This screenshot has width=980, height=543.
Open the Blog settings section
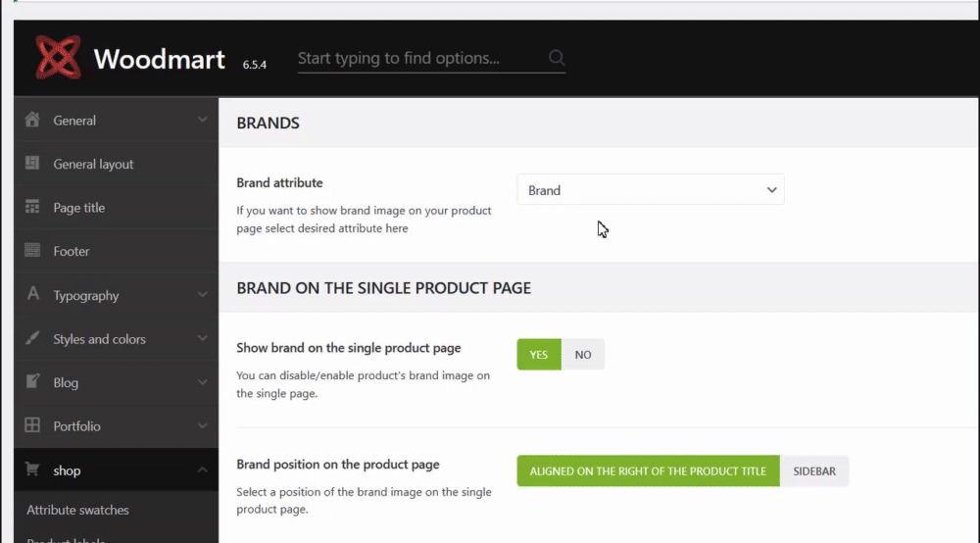coord(66,383)
